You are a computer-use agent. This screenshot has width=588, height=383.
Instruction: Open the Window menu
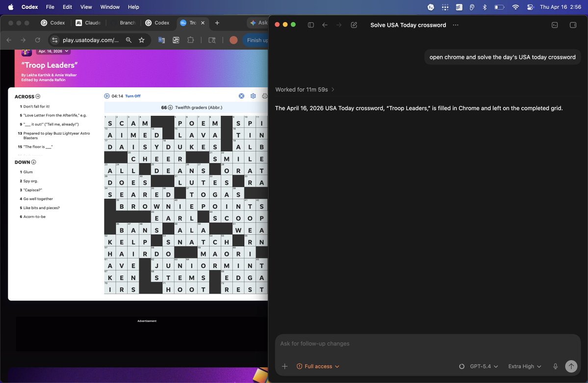[x=110, y=7]
